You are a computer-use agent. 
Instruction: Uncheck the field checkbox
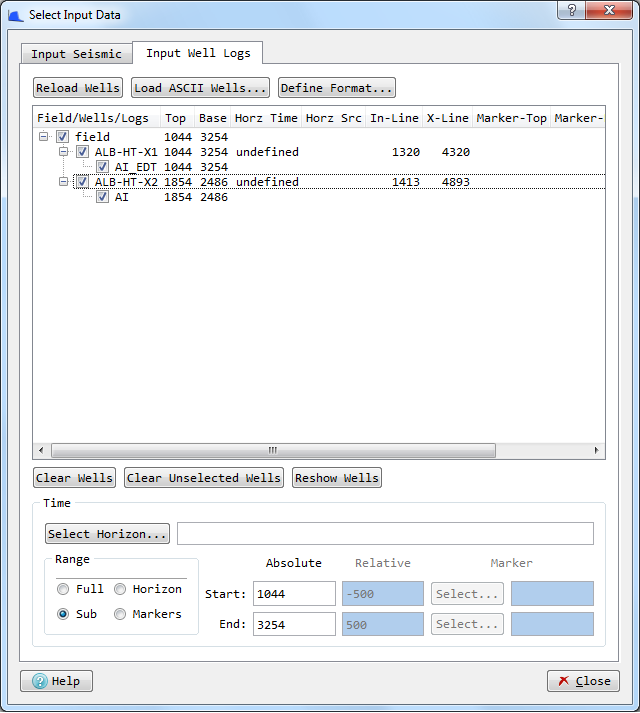[62, 136]
